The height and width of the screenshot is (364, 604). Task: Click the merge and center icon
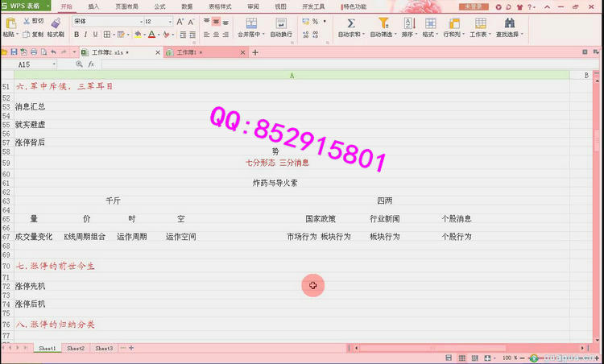[x=251, y=23]
